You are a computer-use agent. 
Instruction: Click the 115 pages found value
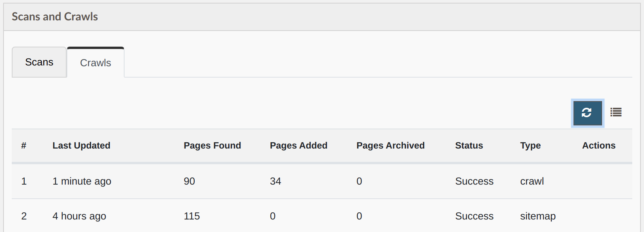(x=192, y=216)
